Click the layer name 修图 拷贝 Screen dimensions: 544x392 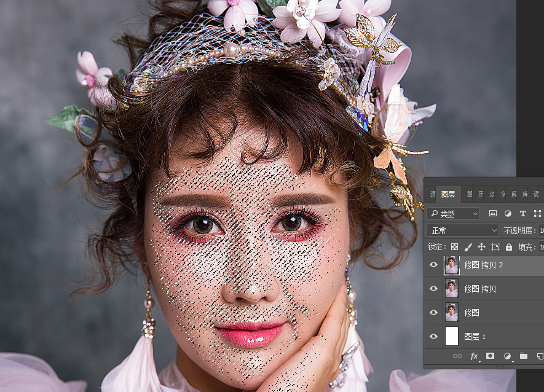click(480, 289)
